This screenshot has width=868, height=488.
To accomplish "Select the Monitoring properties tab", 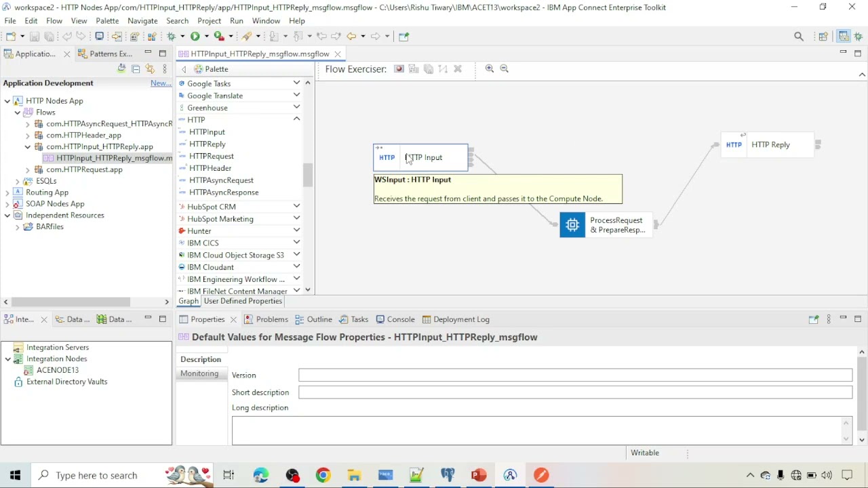I will pyautogui.click(x=199, y=373).
